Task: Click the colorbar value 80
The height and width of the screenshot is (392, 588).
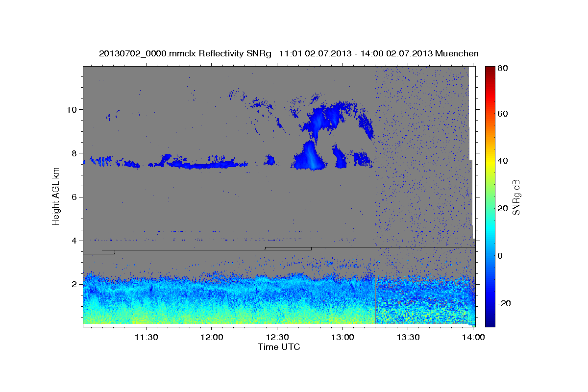Action: tap(502, 69)
